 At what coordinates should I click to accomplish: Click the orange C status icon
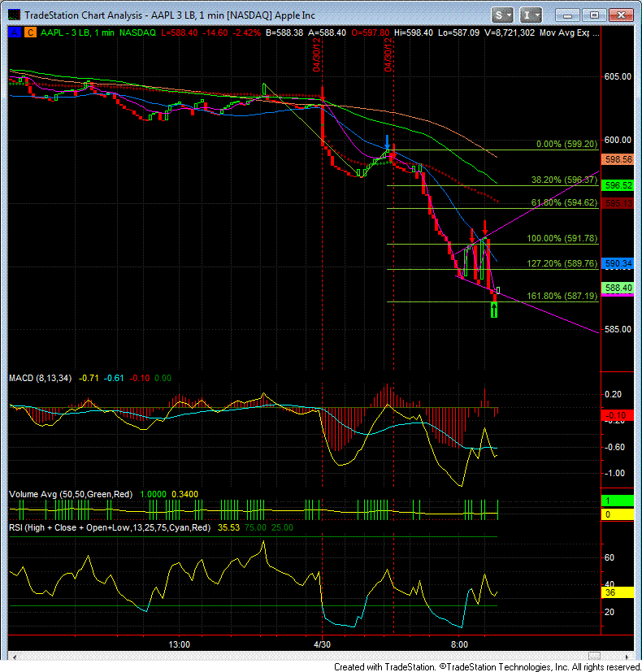30,33
